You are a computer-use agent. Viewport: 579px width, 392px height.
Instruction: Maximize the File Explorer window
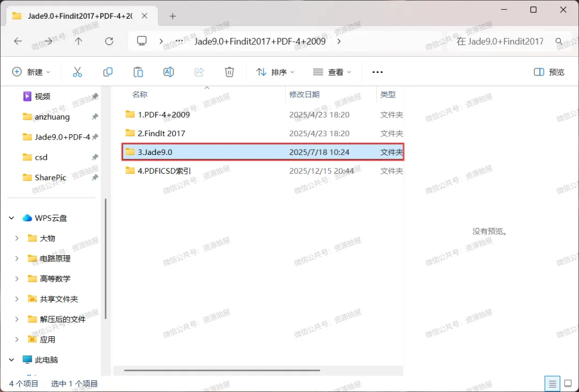[x=533, y=10]
